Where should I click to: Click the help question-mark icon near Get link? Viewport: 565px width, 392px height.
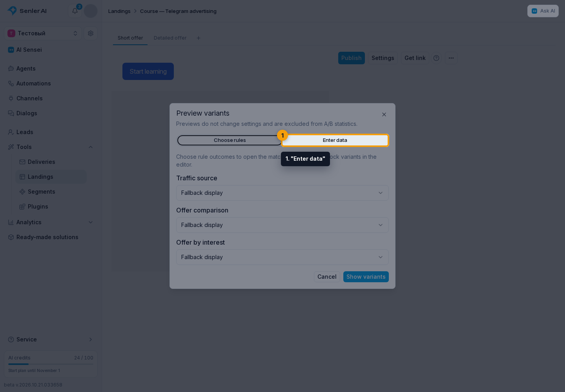(436, 58)
